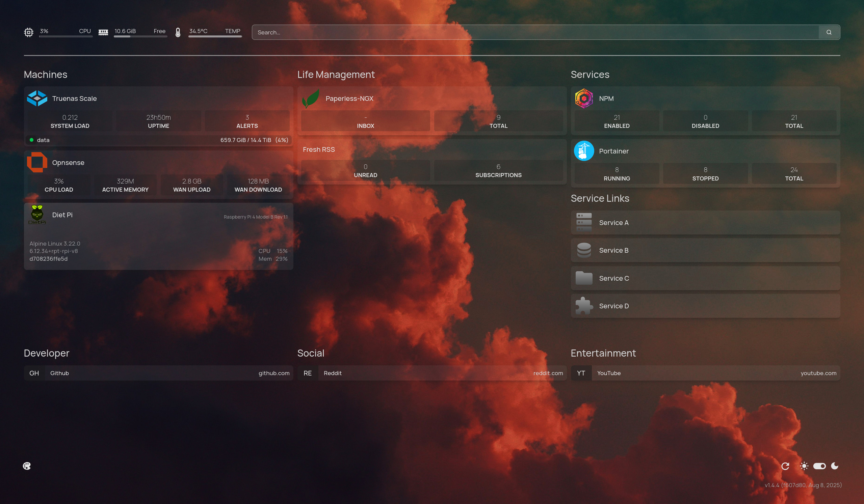Click the version v1.4.4 text
Screen dimensions: 864x504
pos(803,485)
